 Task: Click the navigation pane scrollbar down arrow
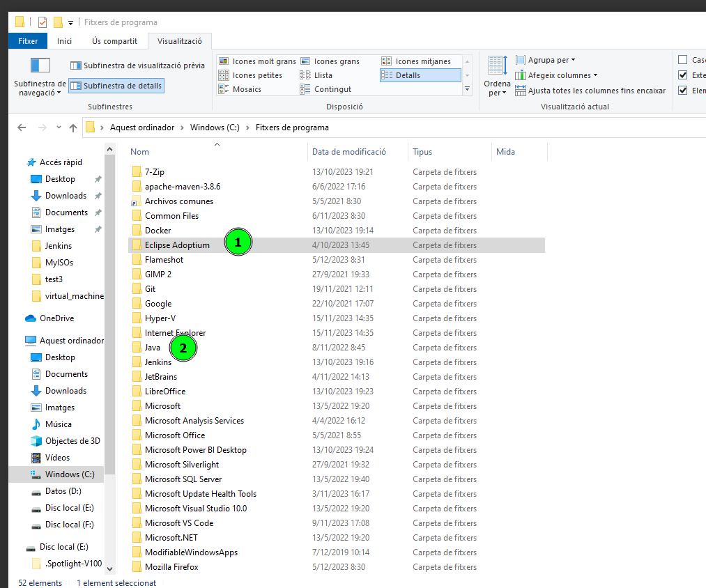click(110, 569)
